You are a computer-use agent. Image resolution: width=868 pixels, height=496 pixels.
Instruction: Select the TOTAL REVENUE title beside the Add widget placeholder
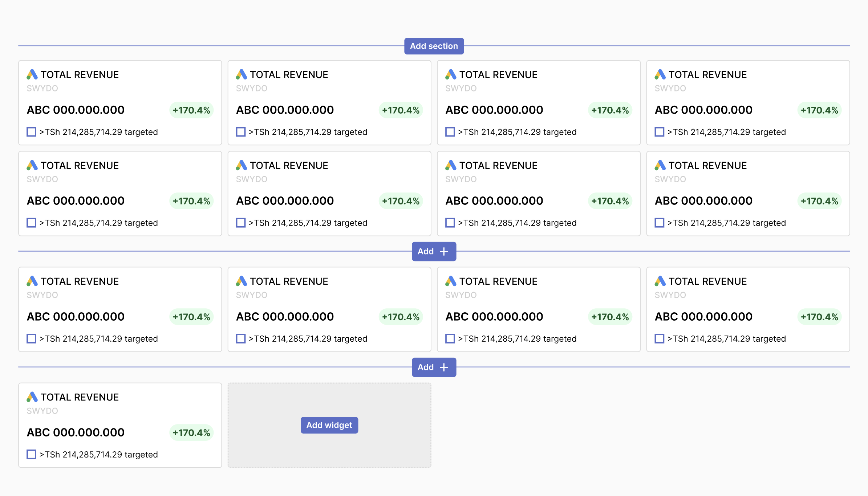click(x=80, y=397)
